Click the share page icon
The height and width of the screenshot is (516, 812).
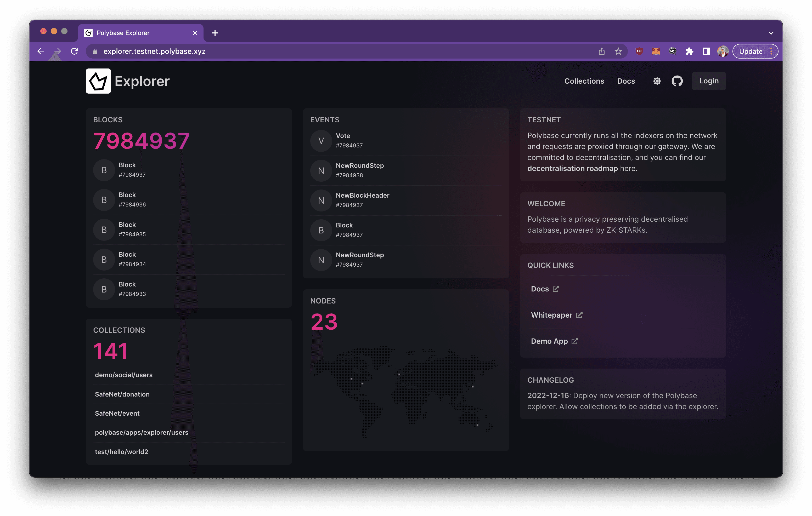pos(602,51)
